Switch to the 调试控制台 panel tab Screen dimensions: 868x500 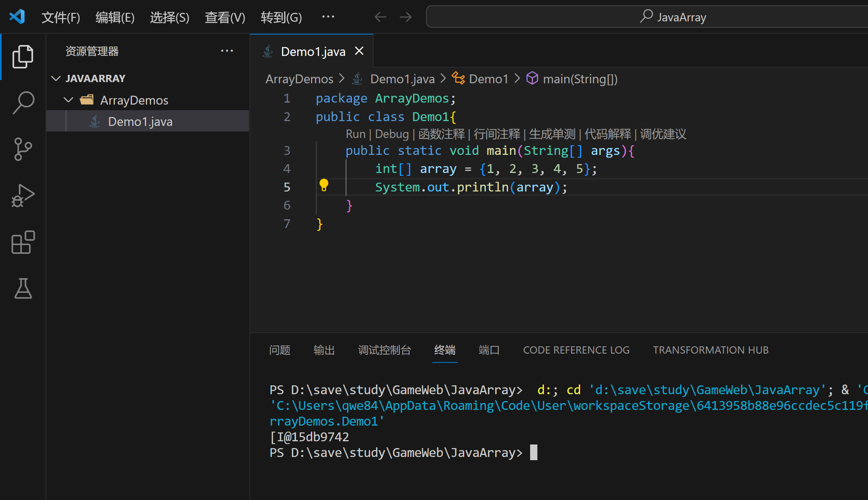384,350
